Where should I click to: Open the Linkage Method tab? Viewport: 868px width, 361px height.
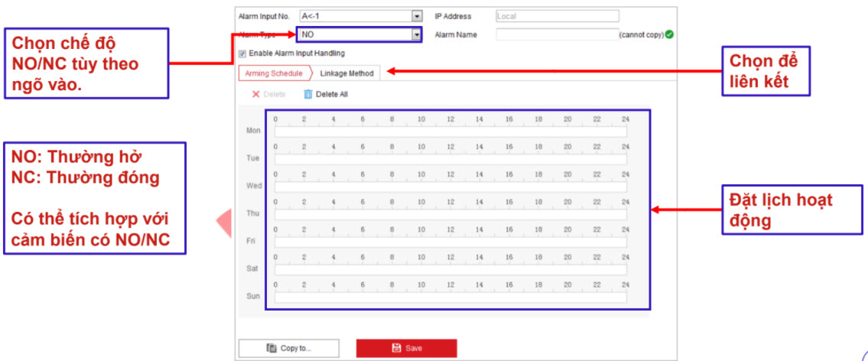point(346,73)
